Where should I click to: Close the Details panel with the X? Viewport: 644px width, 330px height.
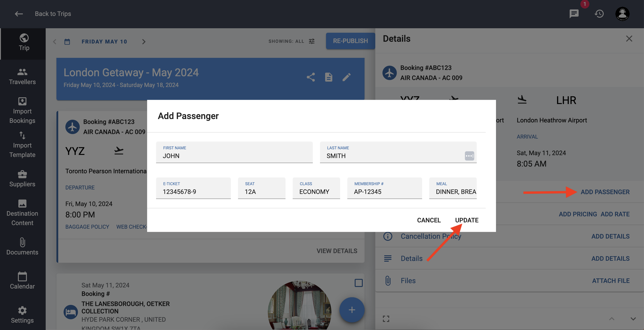click(629, 39)
